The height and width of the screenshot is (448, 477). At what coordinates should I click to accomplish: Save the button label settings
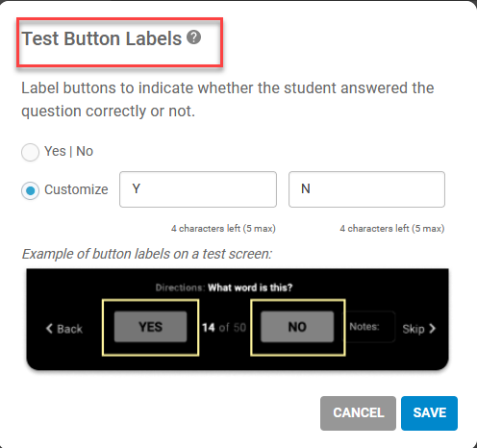coord(429,413)
